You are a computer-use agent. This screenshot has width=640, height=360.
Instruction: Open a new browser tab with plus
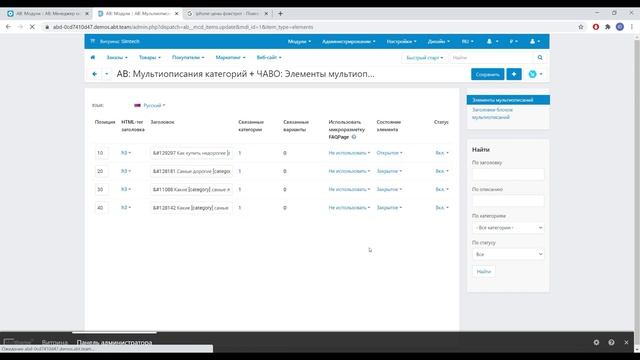coord(280,13)
